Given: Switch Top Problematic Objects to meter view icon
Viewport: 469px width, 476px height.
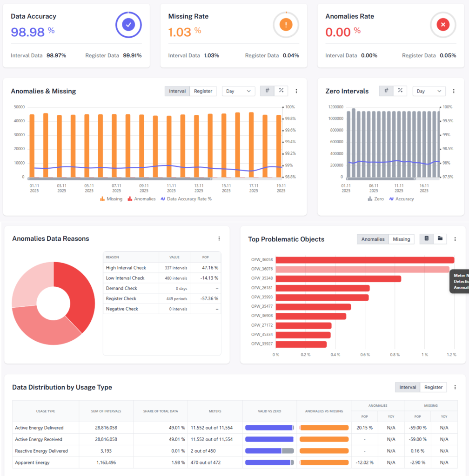Looking at the screenshot, I should tap(427, 239).
